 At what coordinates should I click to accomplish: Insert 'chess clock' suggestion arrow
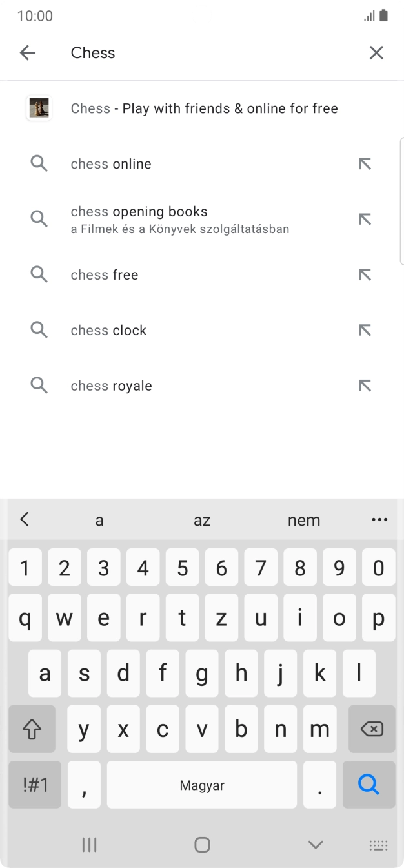tap(365, 331)
